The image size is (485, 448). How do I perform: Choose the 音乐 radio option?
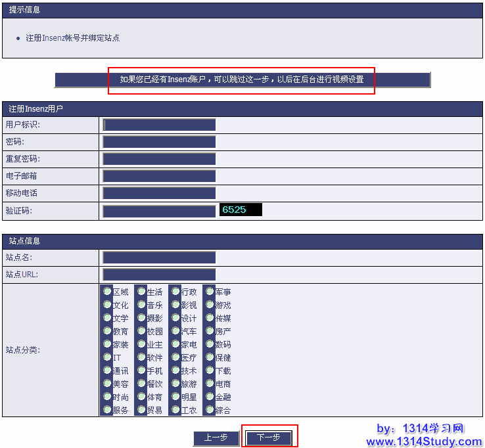coord(141,304)
